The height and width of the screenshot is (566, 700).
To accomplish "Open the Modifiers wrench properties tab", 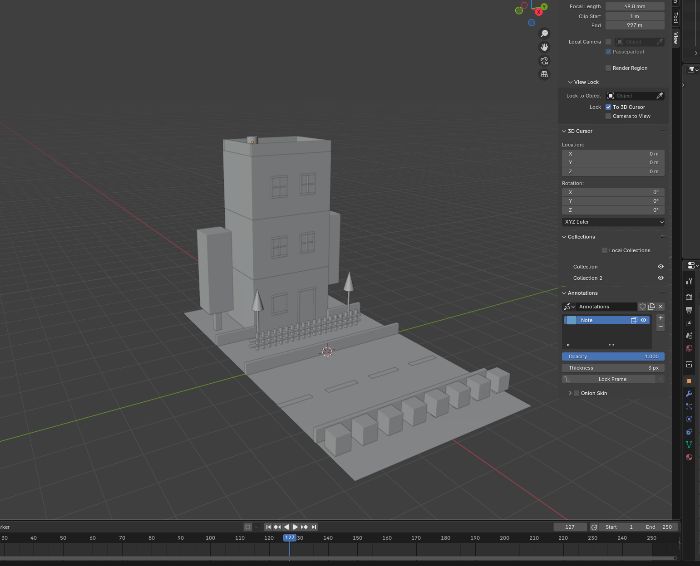I will tap(689, 394).
